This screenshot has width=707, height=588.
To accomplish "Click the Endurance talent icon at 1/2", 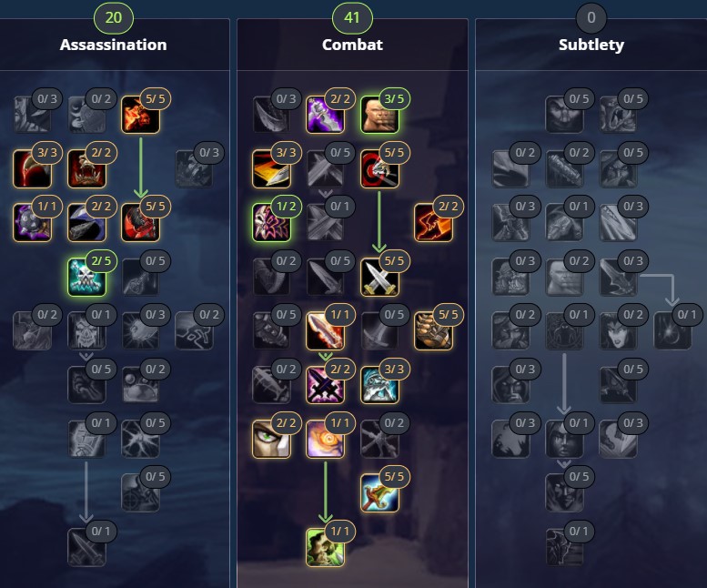I will tap(271, 223).
